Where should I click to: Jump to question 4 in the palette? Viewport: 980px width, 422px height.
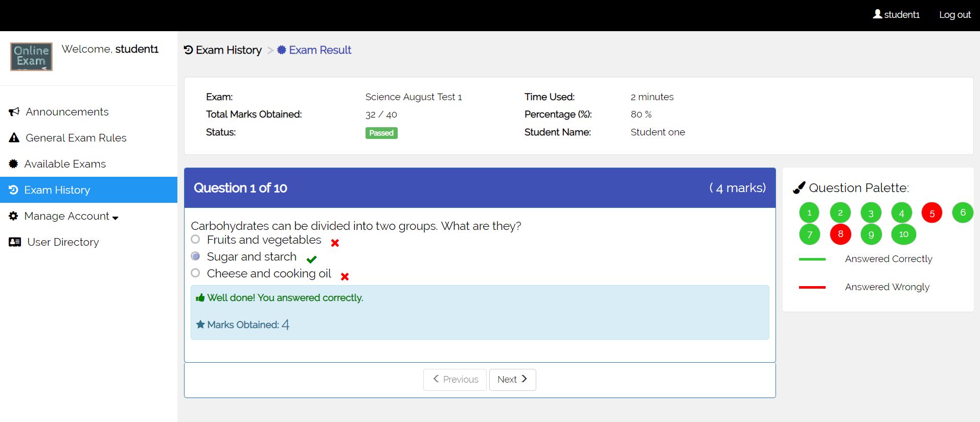(902, 213)
